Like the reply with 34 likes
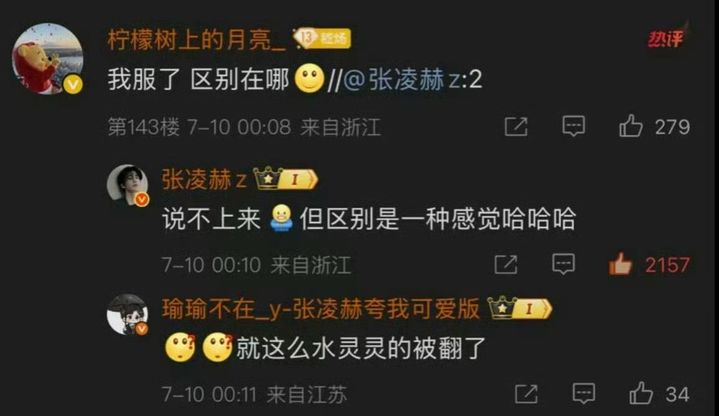Viewport: 719px width, 416px height. 641,394
